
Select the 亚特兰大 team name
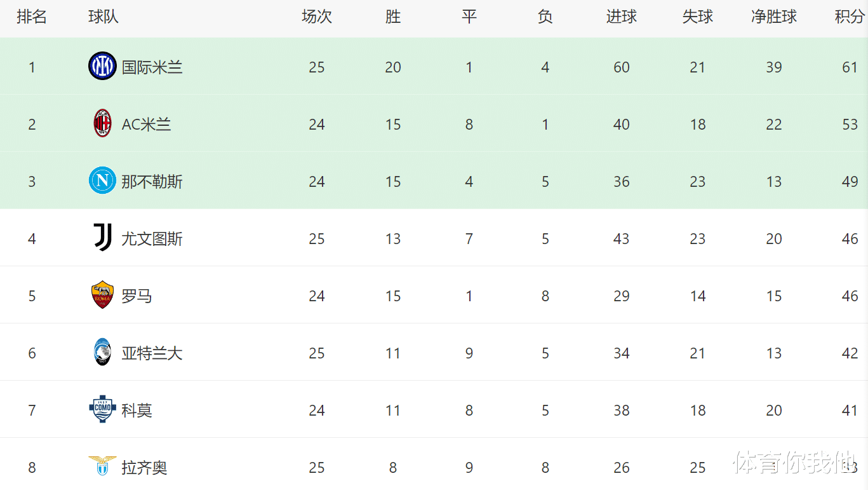pyautogui.click(x=152, y=353)
